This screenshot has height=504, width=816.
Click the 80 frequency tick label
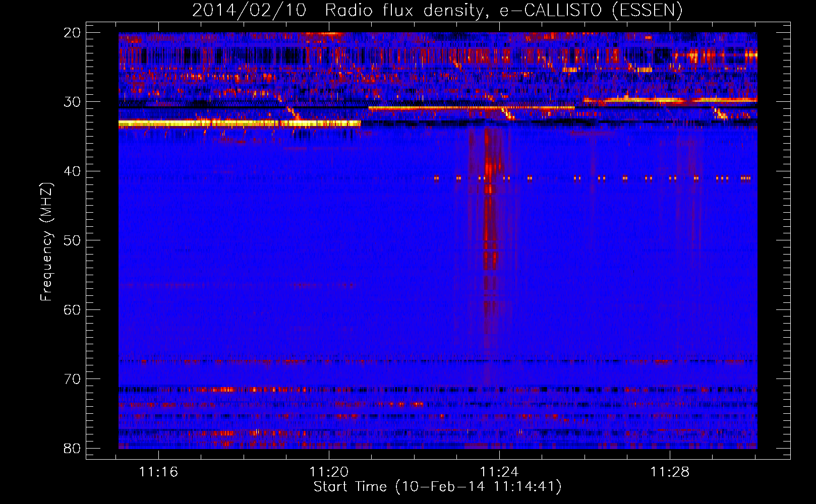73,448
